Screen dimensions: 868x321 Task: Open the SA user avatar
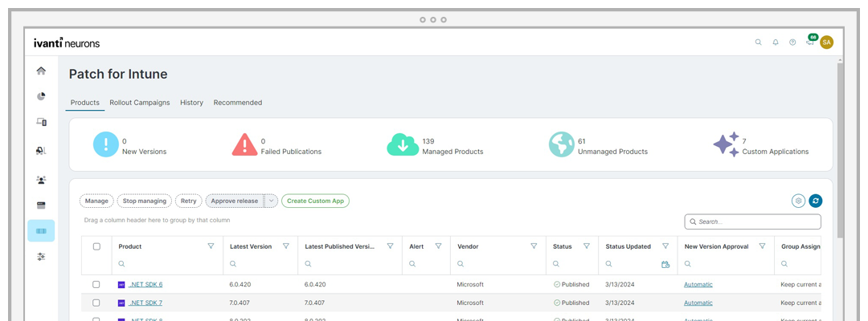[x=826, y=42]
